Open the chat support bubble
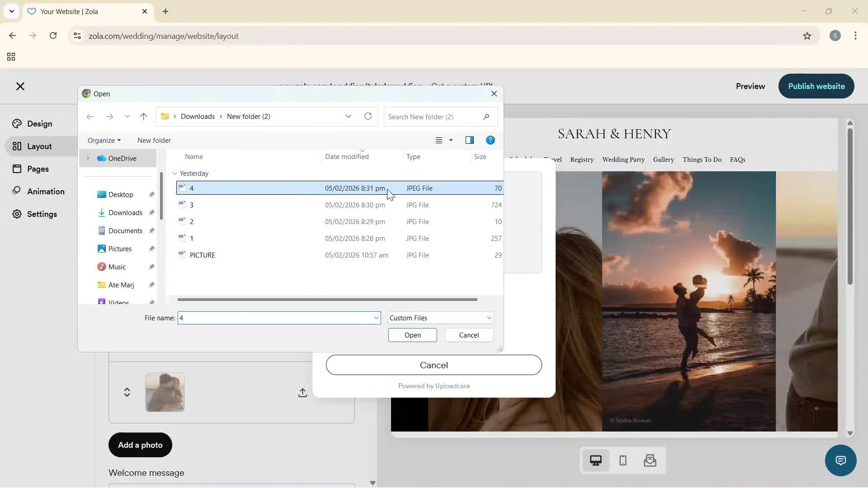 point(840,460)
